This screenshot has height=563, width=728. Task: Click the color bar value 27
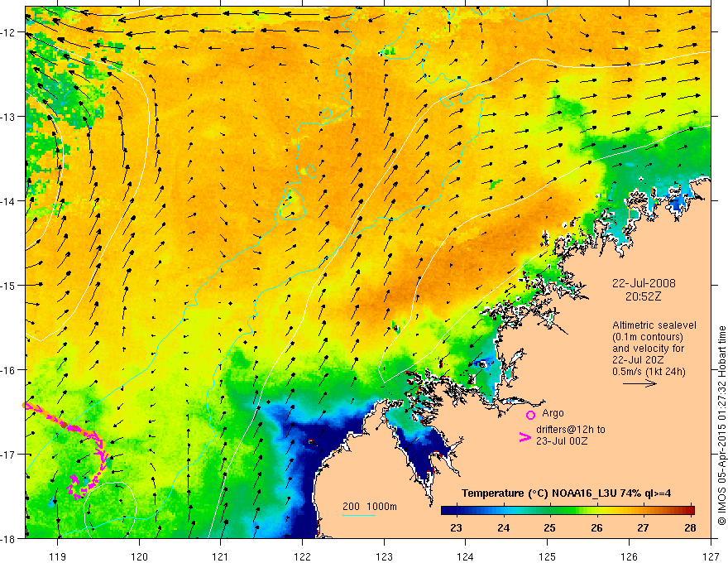(x=643, y=527)
